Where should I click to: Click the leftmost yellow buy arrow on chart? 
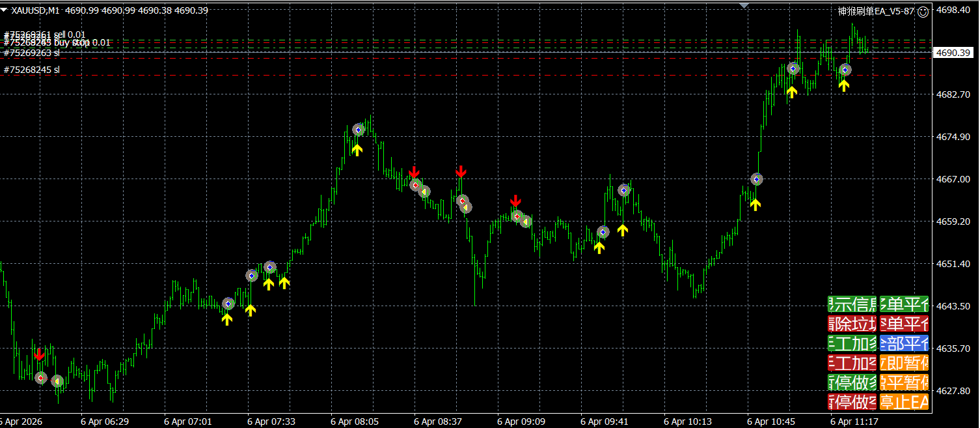[x=226, y=319]
